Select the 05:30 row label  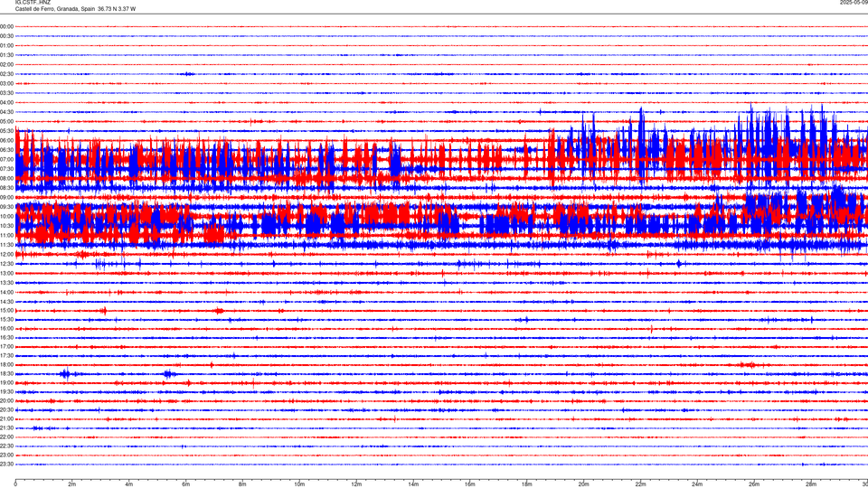point(6,130)
